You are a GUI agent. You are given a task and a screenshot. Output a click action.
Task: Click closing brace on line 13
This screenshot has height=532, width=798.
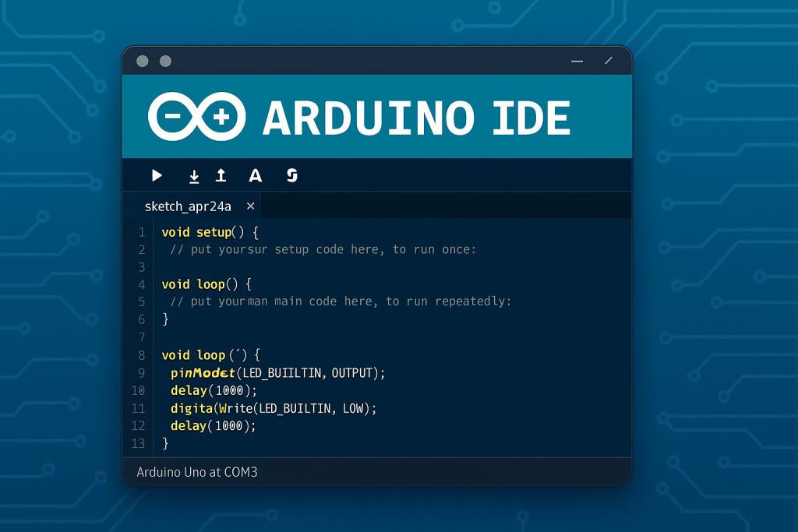pyautogui.click(x=165, y=443)
